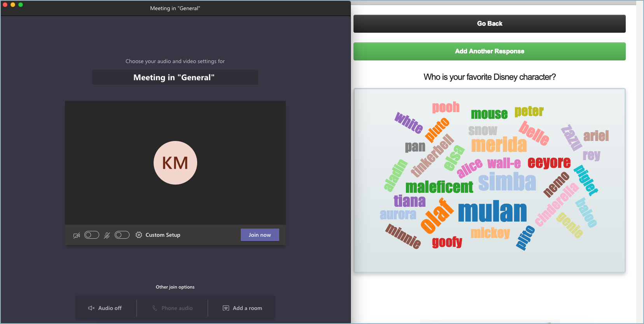The height and width of the screenshot is (324, 644).
Task: Click the word simba in word cloud
Action: [x=507, y=182]
